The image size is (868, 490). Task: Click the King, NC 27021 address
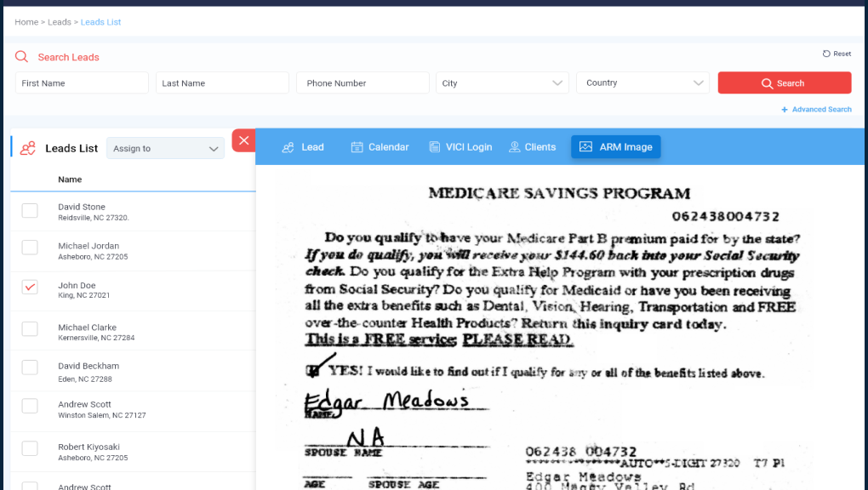click(84, 296)
